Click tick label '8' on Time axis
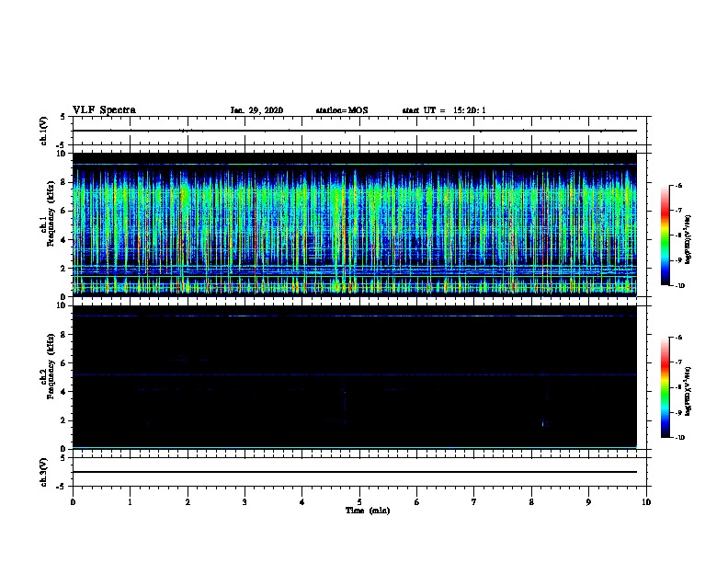This screenshot has width=728, height=563. point(531,502)
